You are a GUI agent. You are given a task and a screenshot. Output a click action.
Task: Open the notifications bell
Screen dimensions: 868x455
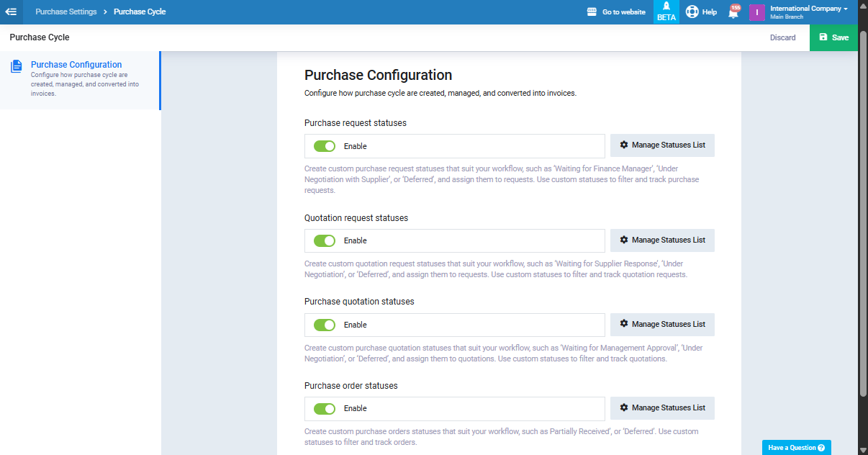[733, 12]
